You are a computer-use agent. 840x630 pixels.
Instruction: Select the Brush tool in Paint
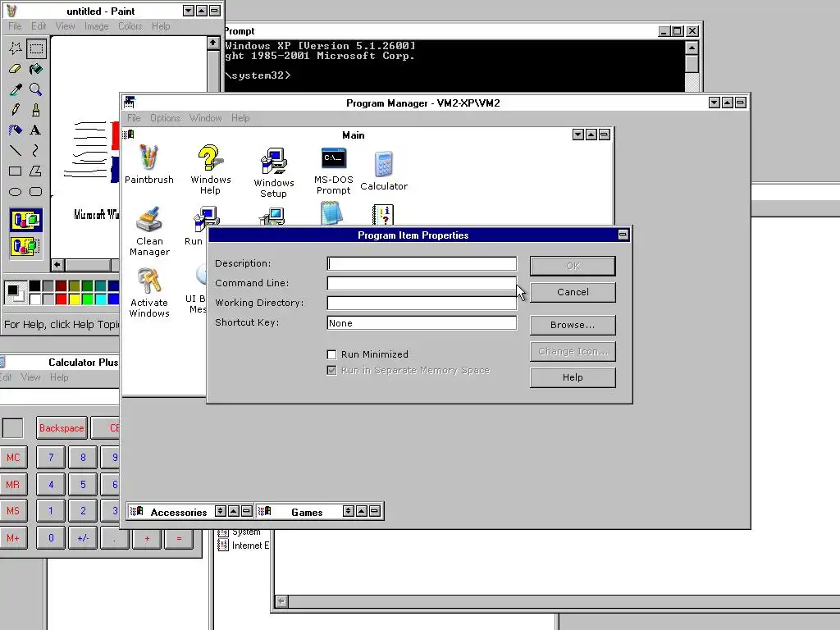pos(36,110)
